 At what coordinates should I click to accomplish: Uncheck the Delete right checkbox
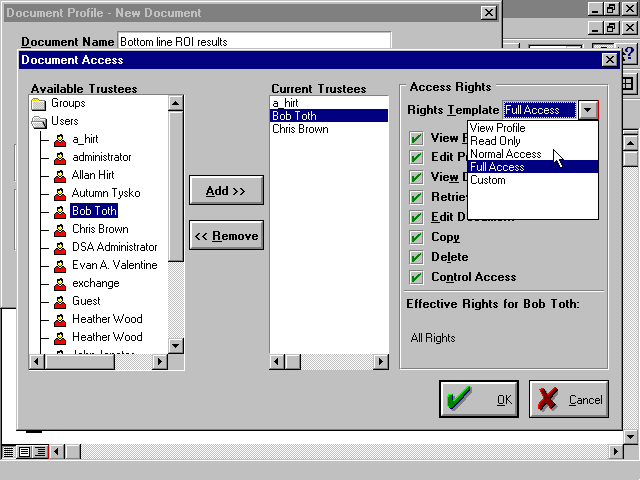[416, 258]
